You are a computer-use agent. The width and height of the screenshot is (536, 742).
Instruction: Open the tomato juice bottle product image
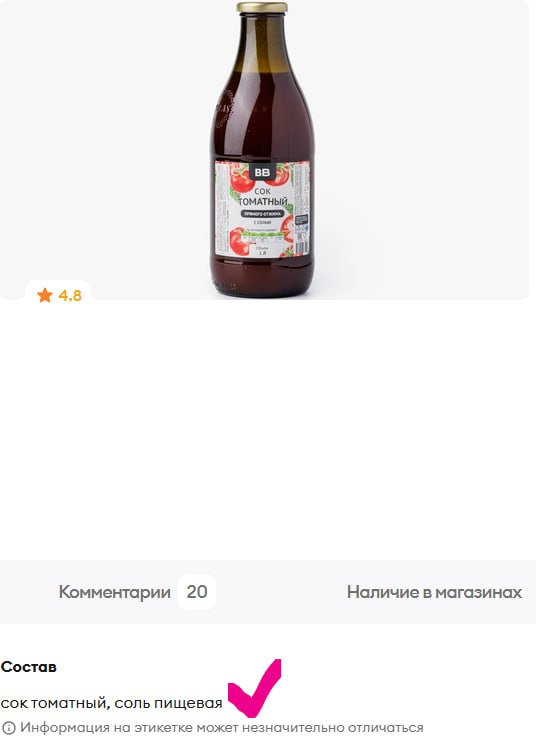(262, 150)
